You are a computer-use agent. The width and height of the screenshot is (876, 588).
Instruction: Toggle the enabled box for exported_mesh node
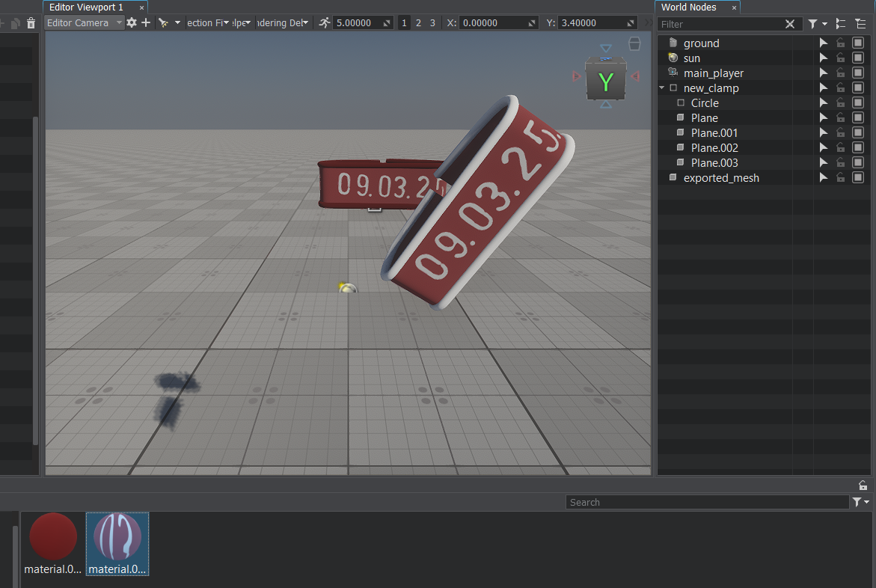click(858, 178)
